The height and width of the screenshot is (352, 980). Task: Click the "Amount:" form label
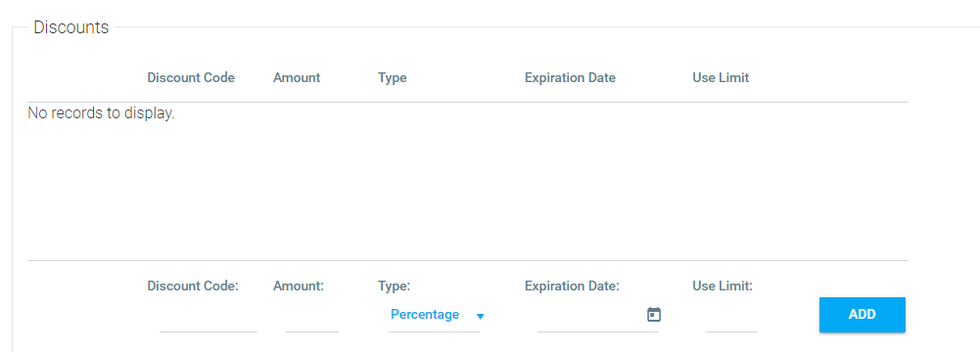click(299, 286)
